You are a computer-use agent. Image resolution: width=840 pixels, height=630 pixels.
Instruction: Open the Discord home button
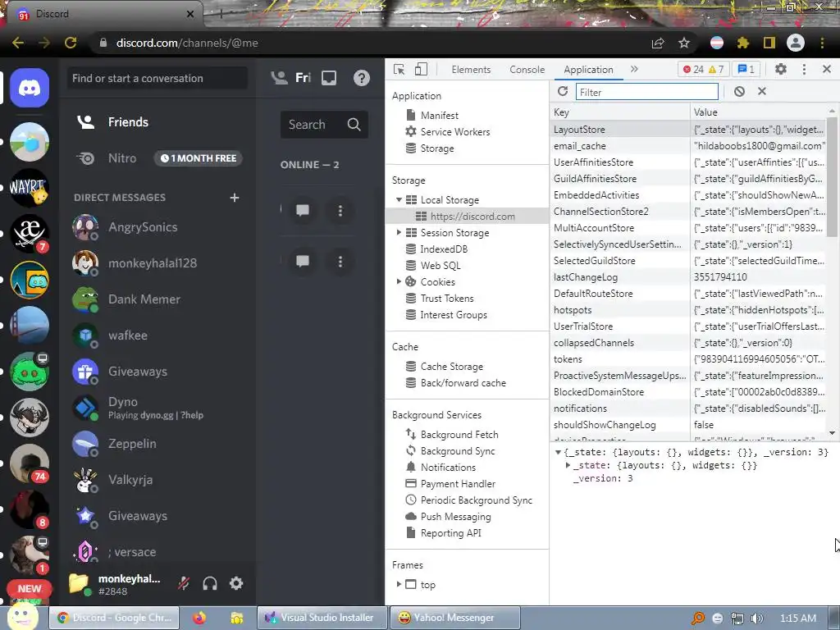pyautogui.click(x=30, y=88)
